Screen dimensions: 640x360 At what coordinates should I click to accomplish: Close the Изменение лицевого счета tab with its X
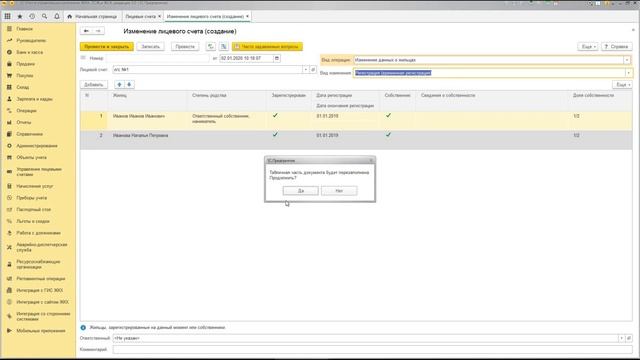point(247,16)
